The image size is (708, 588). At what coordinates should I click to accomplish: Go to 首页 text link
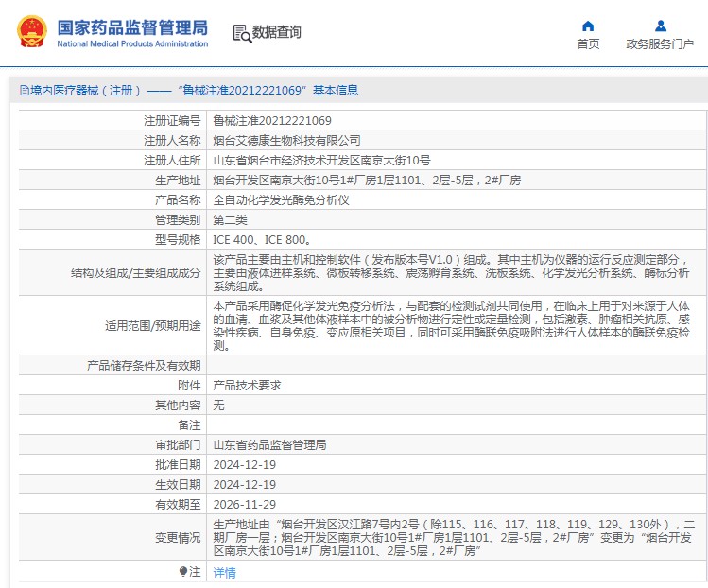pos(588,44)
